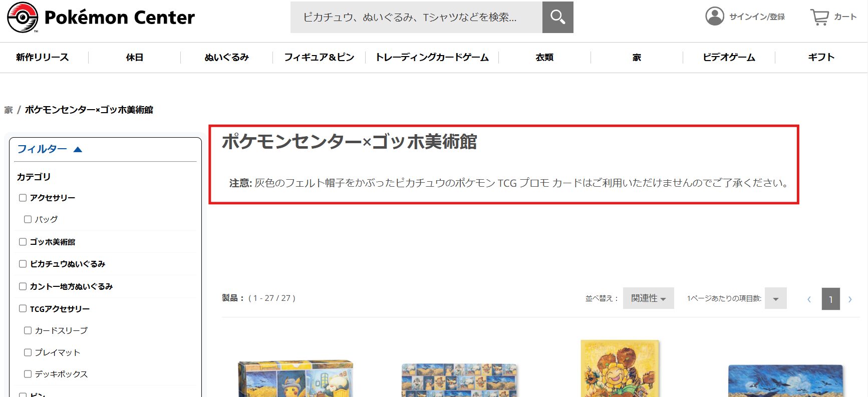Click the magnifying glass search button
868x397 pixels.
click(x=557, y=17)
